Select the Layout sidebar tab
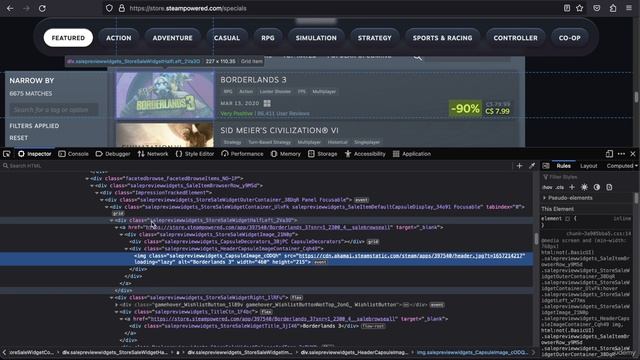 (x=589, y=166)
